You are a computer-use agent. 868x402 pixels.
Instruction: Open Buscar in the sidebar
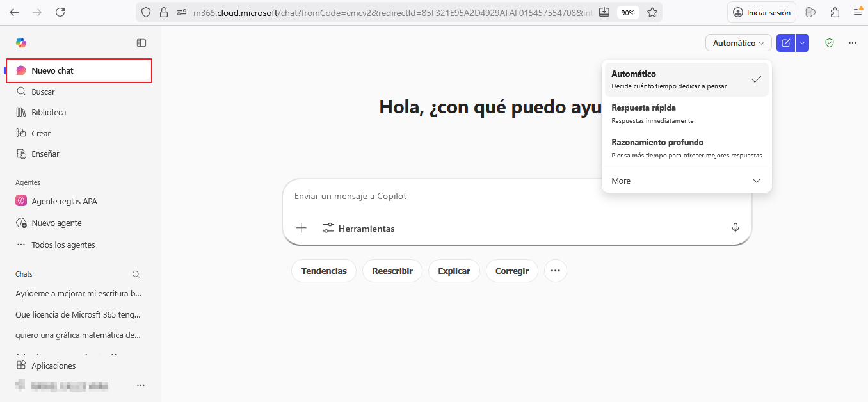(79, 92)
